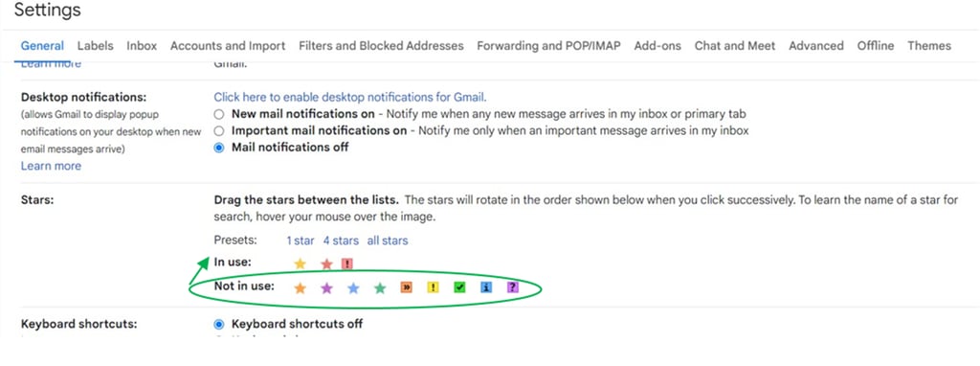The height and width of the screenshot is (366, 980).
Task: Click the green star icon
Action: click(x=380, y=288)
